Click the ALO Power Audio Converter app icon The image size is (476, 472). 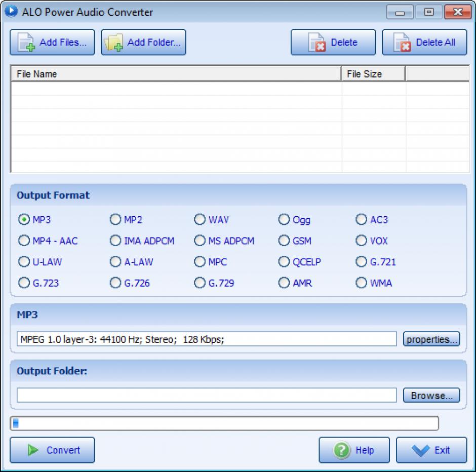tap(11, 11)
